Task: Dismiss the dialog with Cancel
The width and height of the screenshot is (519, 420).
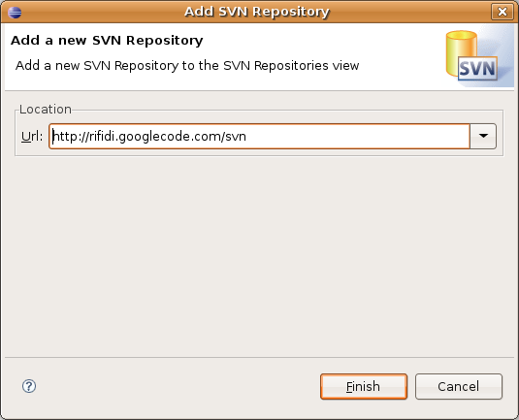Action: [x=459, y=386]
